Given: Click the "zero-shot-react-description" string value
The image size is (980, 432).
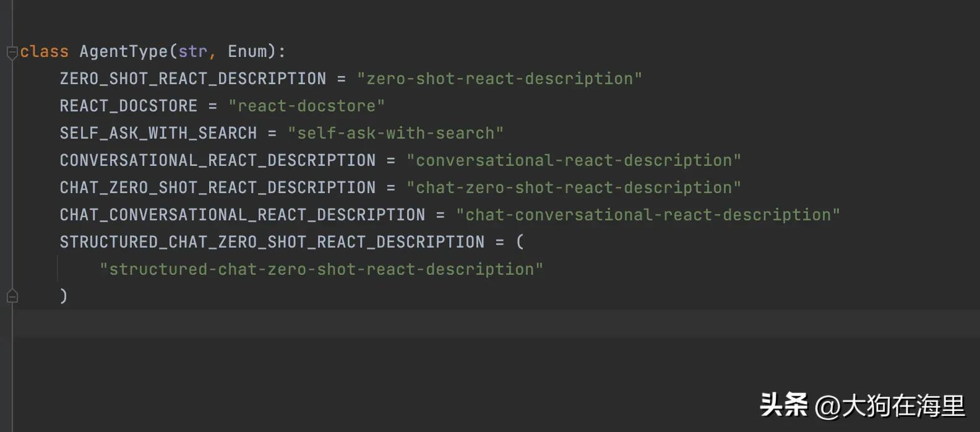Looking at the screenshot, I should [499, 79].
